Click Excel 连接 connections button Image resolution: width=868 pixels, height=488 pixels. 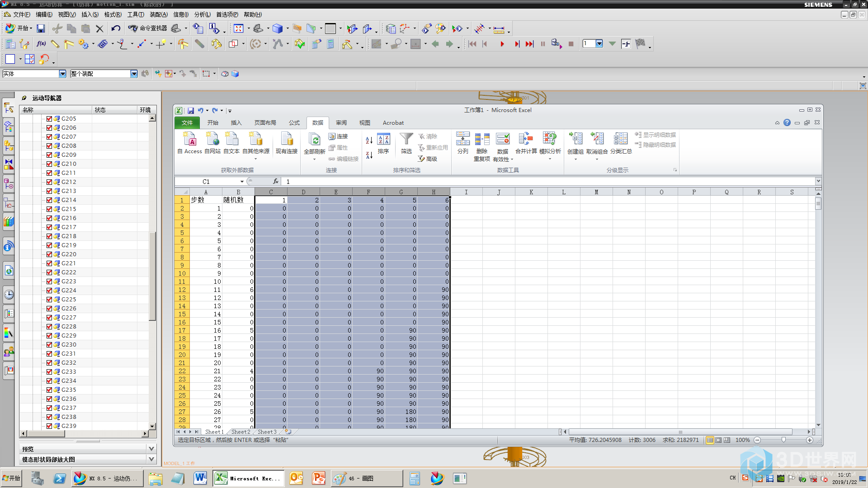pyautogui.click(x=338, y=136)
